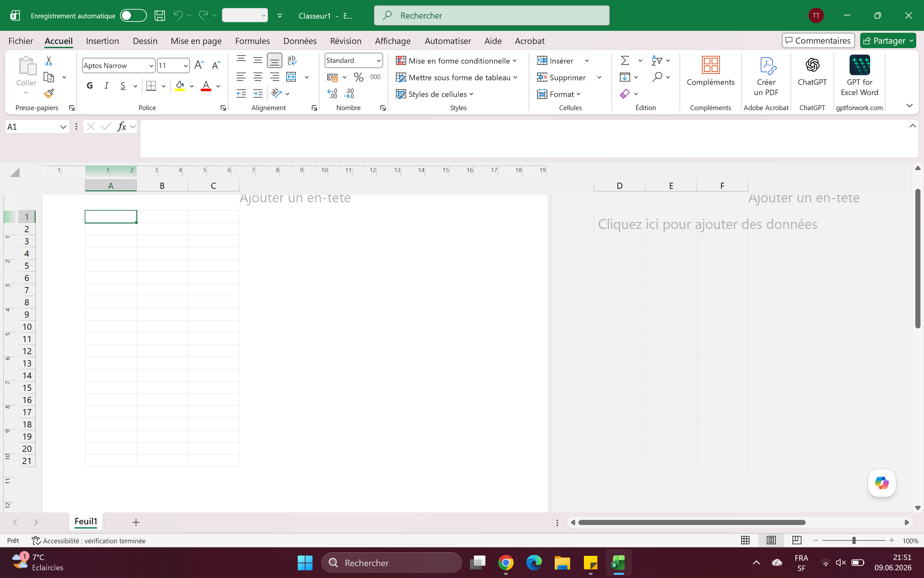The image size is (924, 578).
Task: Open the Formules ribbon tab
Action: [x=252, y=41]
